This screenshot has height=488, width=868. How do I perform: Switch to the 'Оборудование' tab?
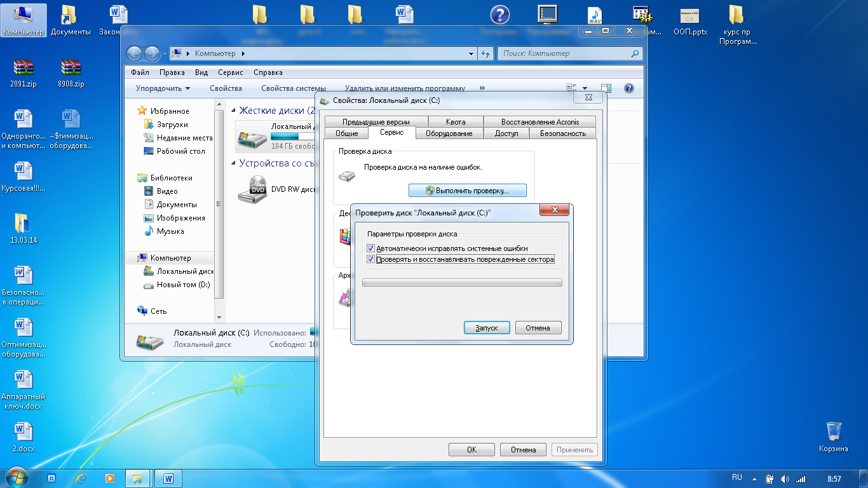(449, 133)
